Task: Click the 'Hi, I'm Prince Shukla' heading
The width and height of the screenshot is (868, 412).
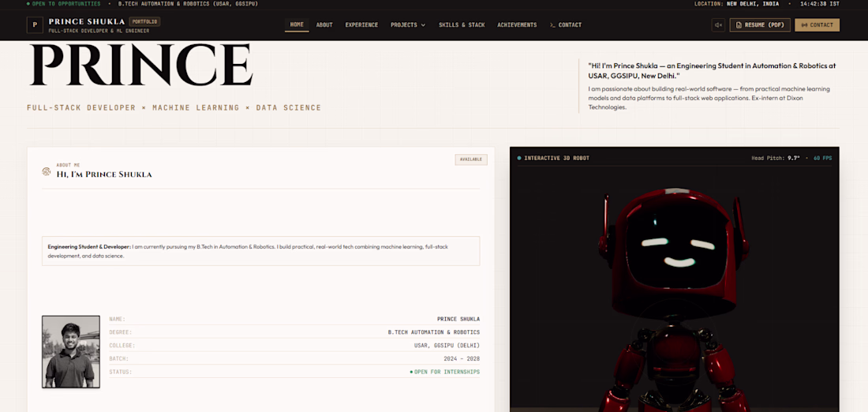Action: [x=104, y=174]
